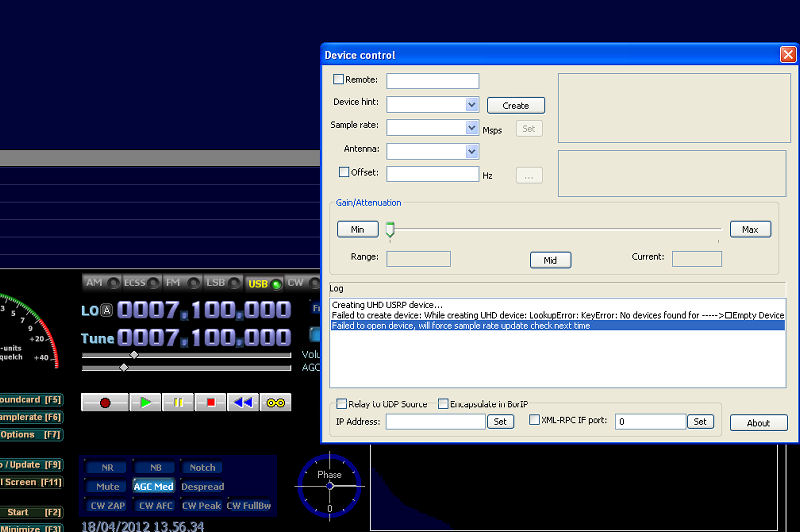Toggle the NR noise reduction button

[x=107, y=467]
